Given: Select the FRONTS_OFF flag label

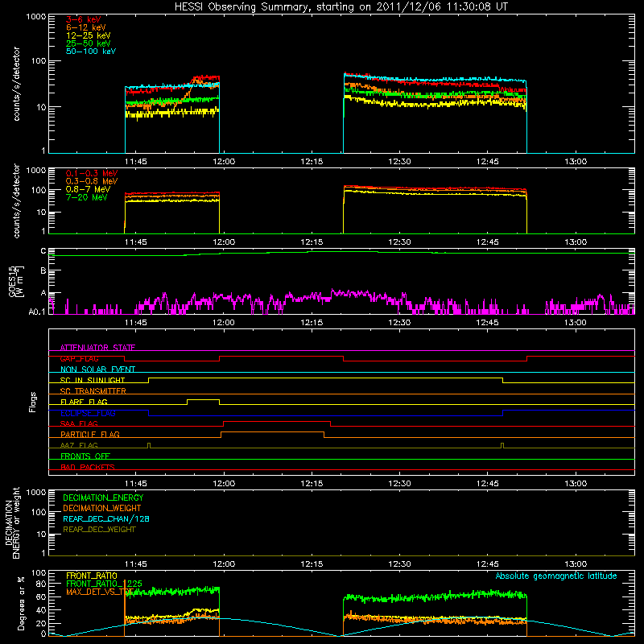Looking at the screenshot, I should (x=85, y=456).
